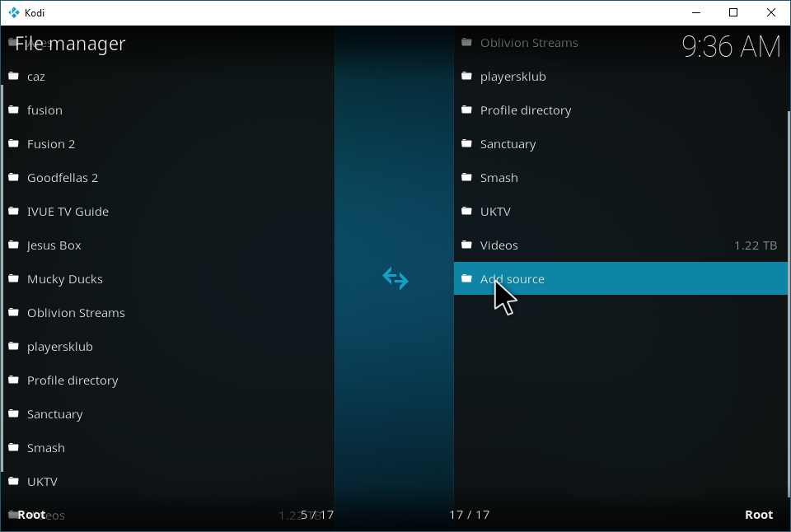The width and height of the screenshot is (791, 532).
Task: Select the Jesus Box label
Action: (x=54, y=245)
